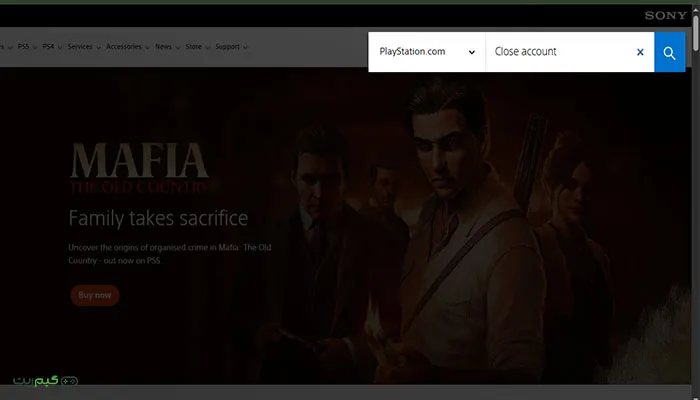
Task: Open the Accessories menu
Action: pos(126,47)
